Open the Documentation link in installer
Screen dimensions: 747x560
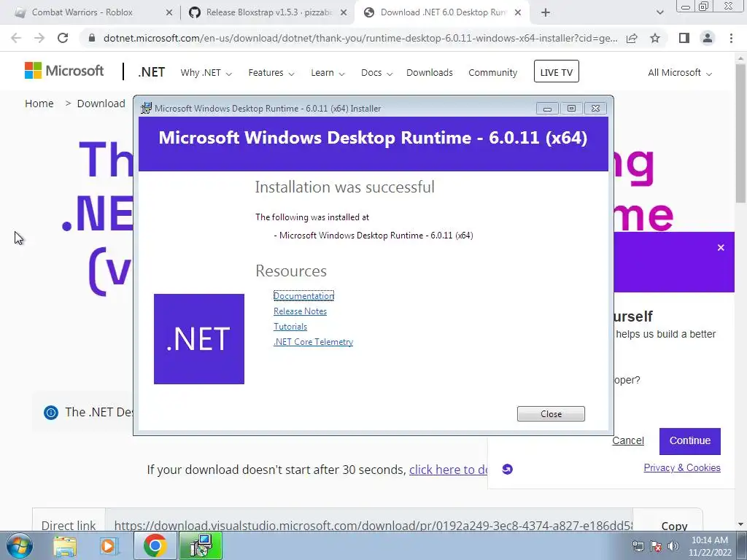[x=303, y=296]
